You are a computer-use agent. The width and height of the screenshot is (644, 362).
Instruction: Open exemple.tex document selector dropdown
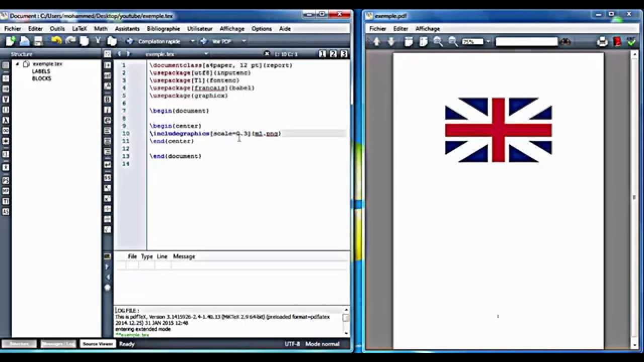(x=206, y=54)
